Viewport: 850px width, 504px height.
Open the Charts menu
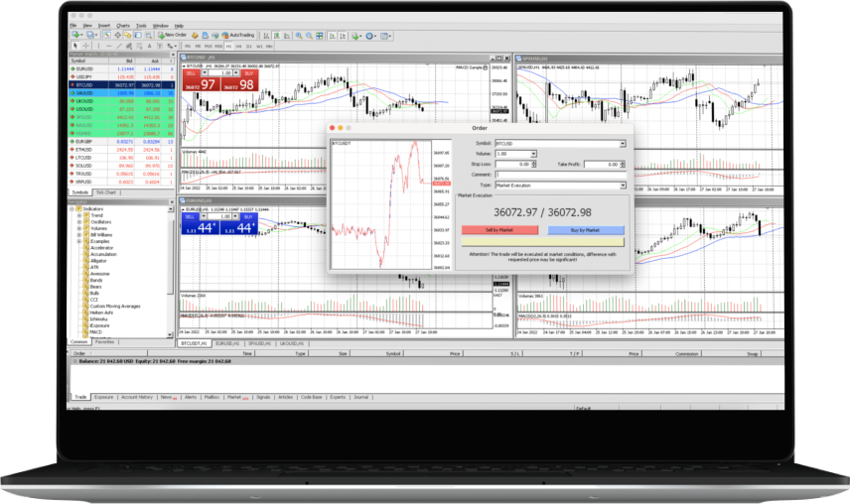122,25
